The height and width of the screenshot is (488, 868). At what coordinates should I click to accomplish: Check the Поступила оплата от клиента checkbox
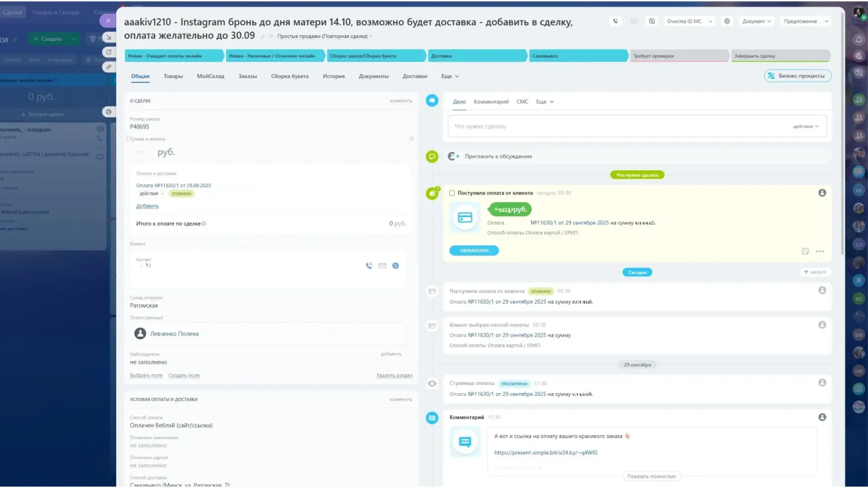click(x=451, y=192)
